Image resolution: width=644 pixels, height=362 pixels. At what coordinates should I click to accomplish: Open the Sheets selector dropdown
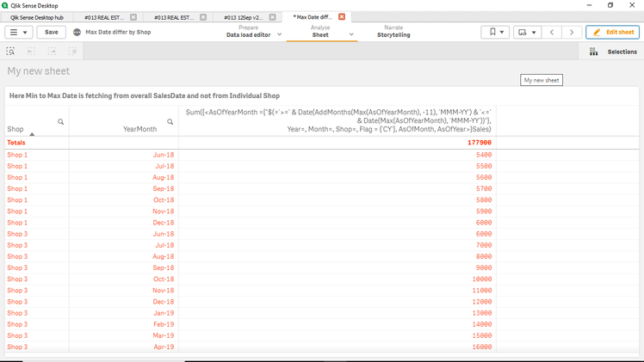527,32
